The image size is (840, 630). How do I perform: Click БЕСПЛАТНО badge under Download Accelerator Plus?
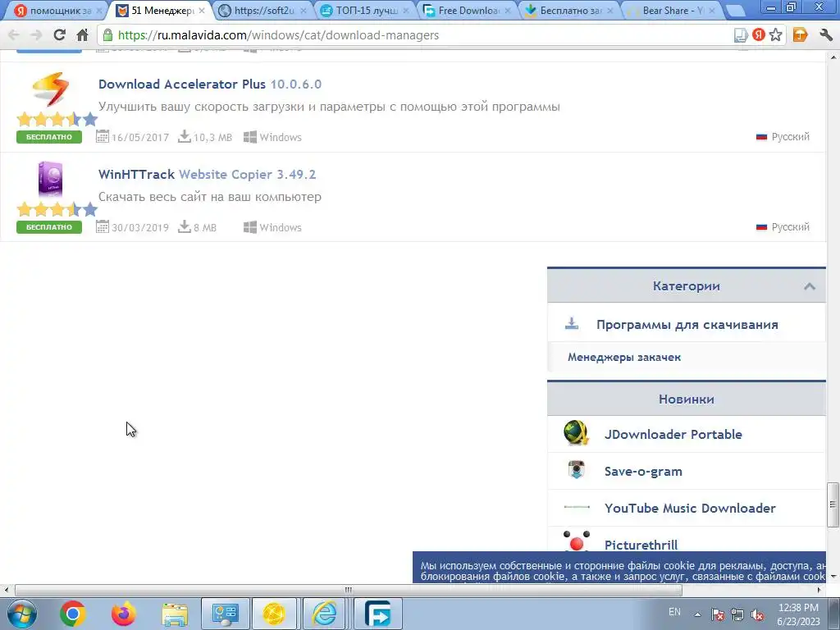pos(49,137)
